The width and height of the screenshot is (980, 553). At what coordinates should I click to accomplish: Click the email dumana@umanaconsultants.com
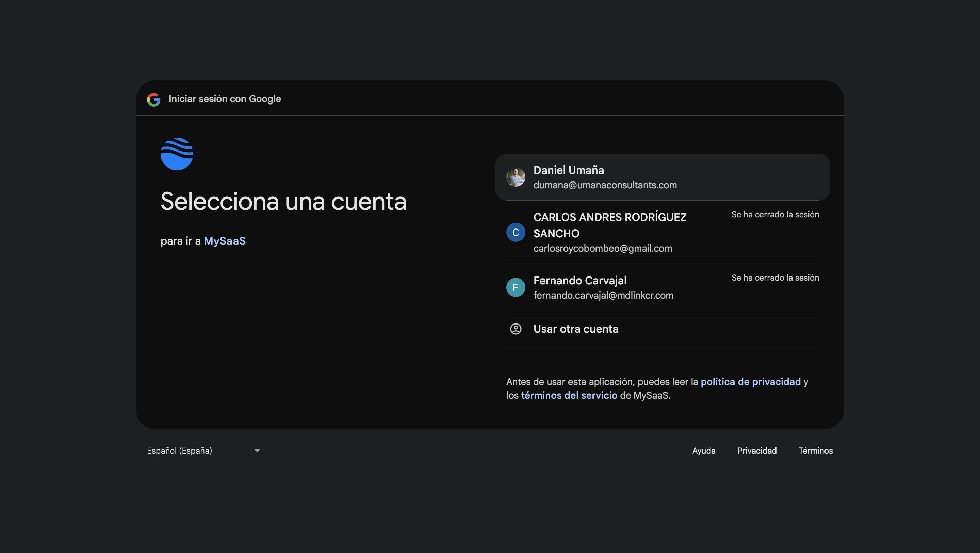click(605, 185)
